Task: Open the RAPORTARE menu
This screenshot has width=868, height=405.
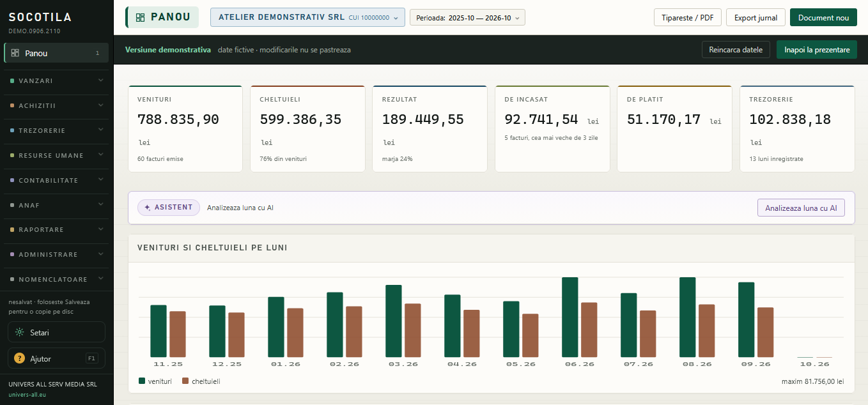Action: pyautogui.click(x=57, y=229)
